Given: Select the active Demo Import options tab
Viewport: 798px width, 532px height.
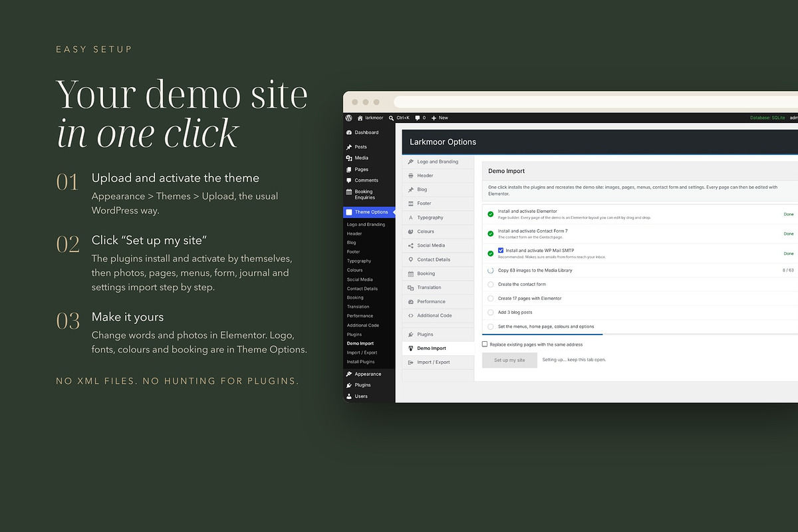Looking at the screenshot, I should point(438,348).
